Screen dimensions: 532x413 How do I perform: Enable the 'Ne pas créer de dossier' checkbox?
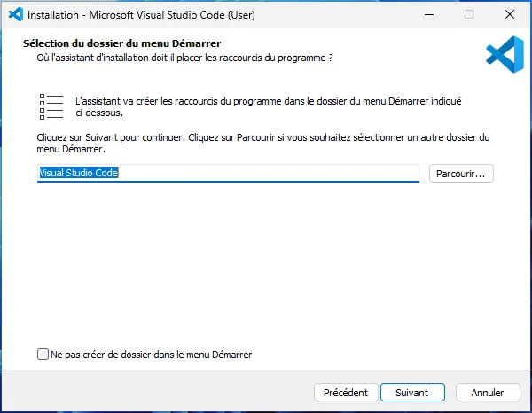click(43, 355)
